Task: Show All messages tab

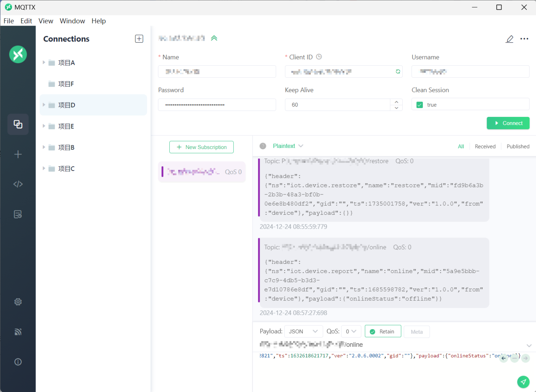Action: pyautogui.click(x=461, y=146)
